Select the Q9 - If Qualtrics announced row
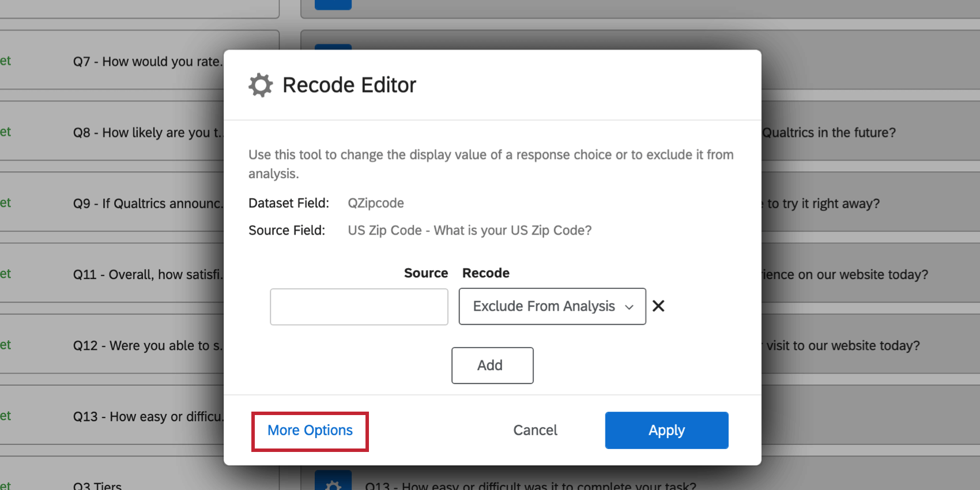Screen dimensions: 980x490 pyautogui.click(x=147, y=203)
